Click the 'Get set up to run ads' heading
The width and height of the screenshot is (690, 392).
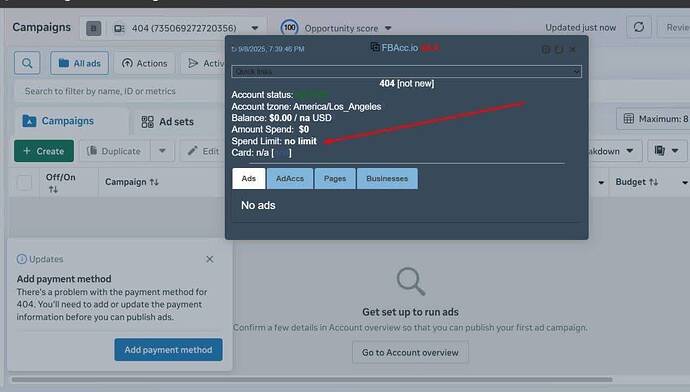[410, 312]
